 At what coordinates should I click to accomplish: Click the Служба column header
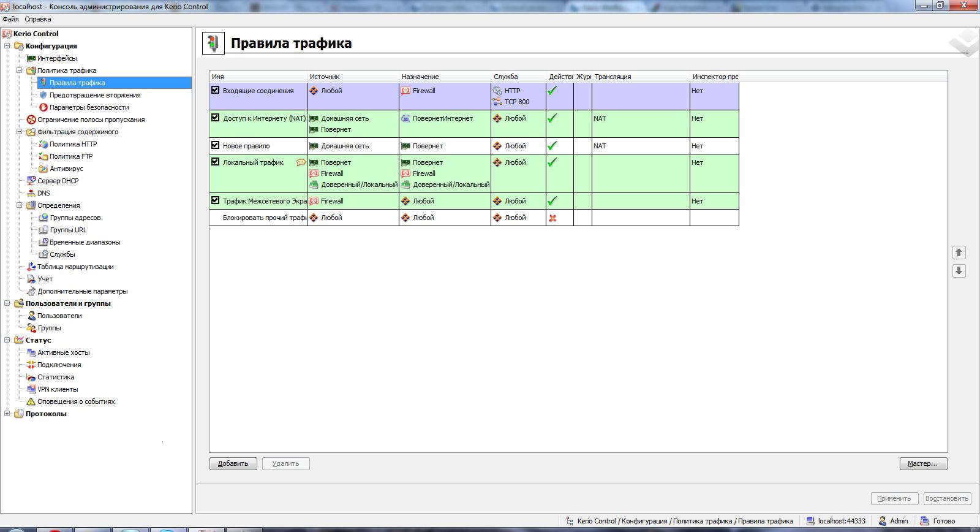(518, 77)
